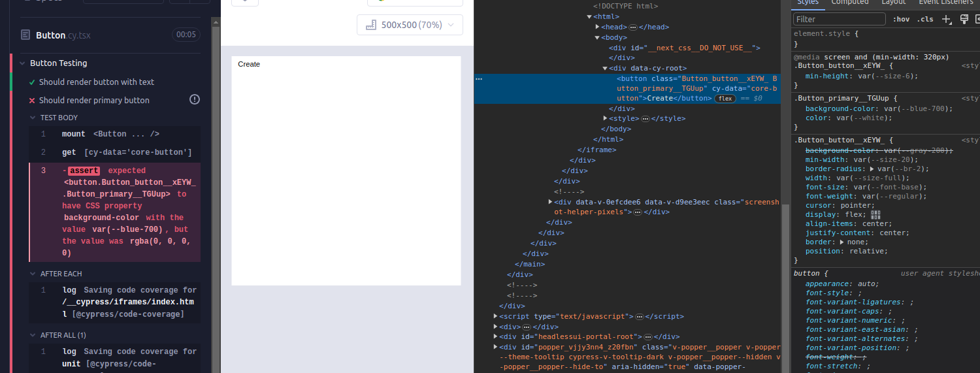Toggle the :hov element state panel
The height and width of the screenshot is (373, 980).
click(901, 19)
